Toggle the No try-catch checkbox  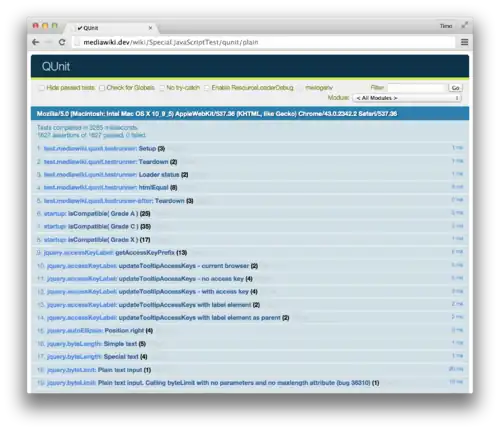pyautogui.click(x=162, y=88)
